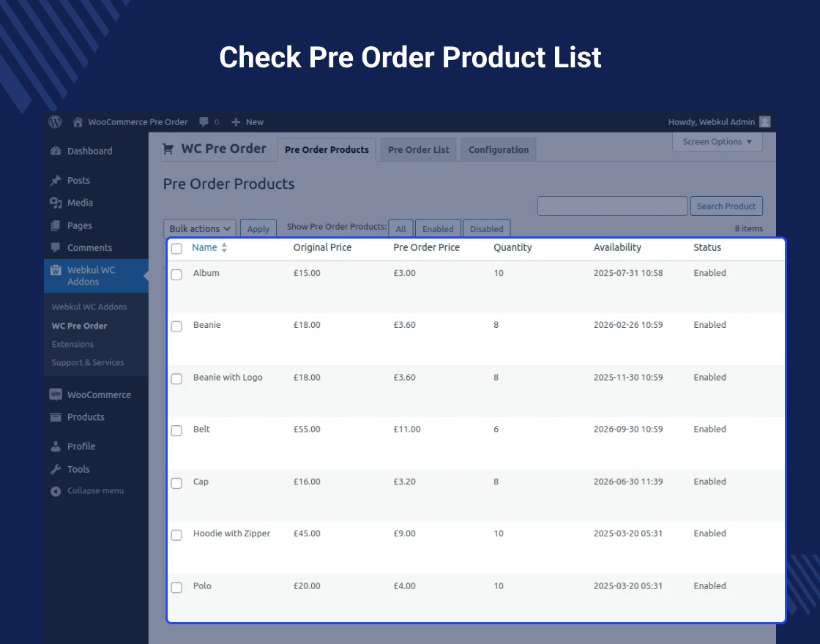Click the Search Product button
The width and height of the screenshot is (820, 644).
tap(726, 206)
